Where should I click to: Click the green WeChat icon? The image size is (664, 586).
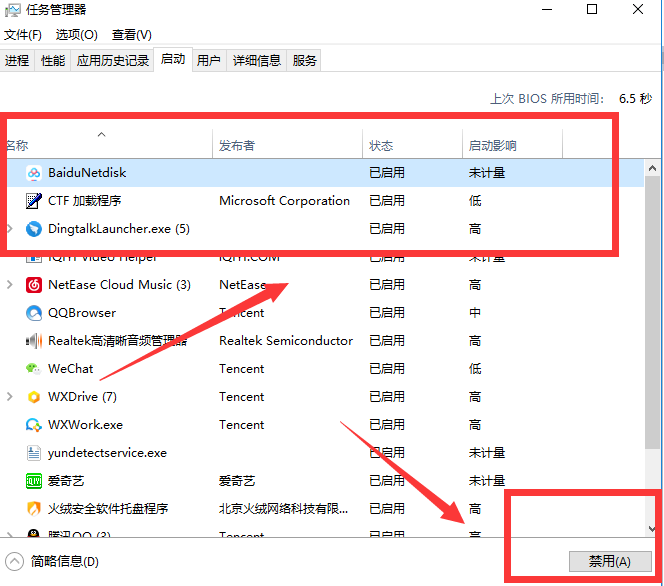(x=32, y=369)
